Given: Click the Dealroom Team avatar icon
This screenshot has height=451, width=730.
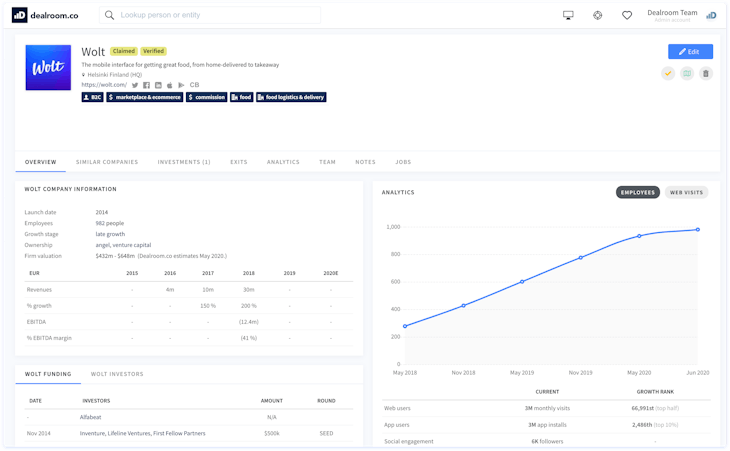Looking at the screenshot, I should point(711,15).
